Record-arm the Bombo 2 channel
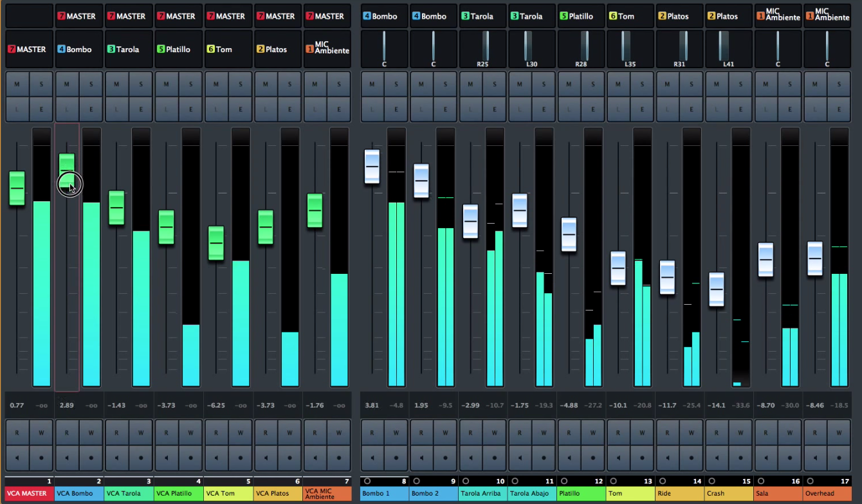 [x=417, y=481]
